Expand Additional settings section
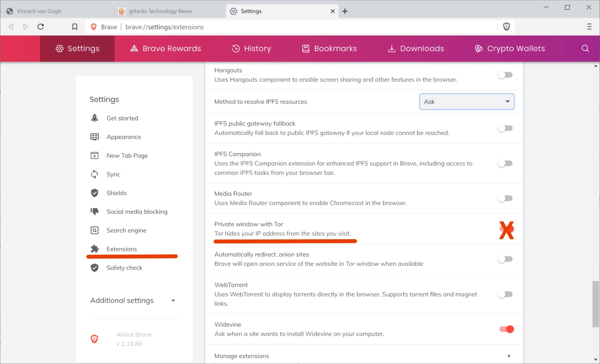The width and height of the screenshot is (600, 364). coord(133,300)
